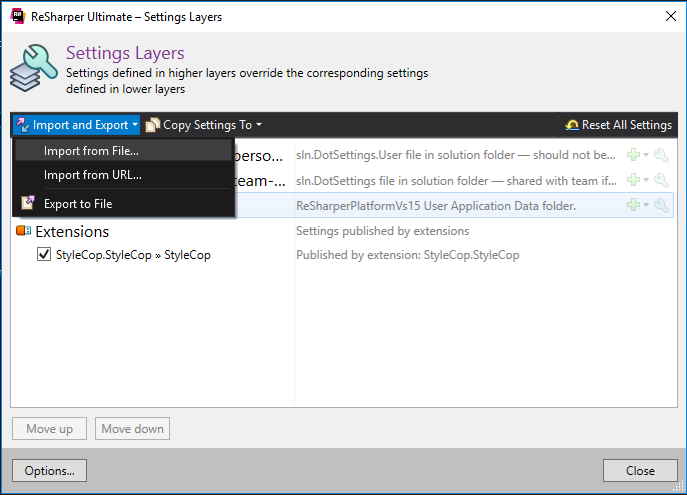Click green plus in ReSharperPlatformVs15 row
Screen dimensions: 687x495
point(633,205)
